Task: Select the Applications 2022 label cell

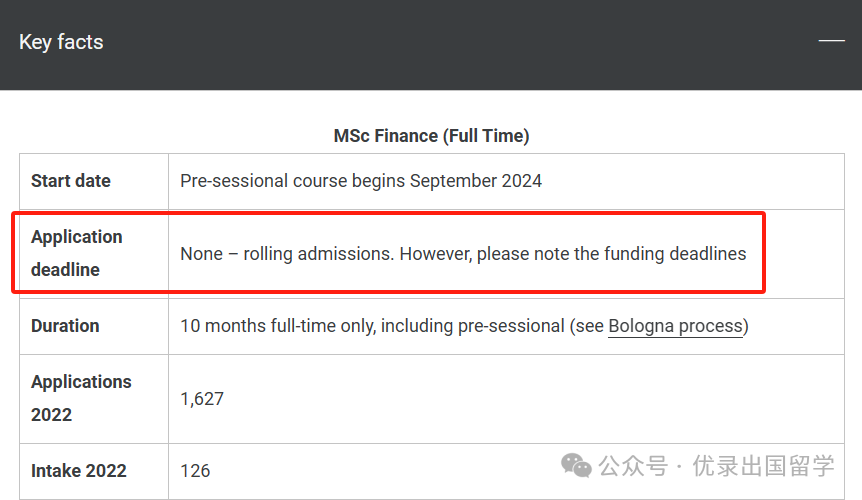Action: (x=93, y=398)
